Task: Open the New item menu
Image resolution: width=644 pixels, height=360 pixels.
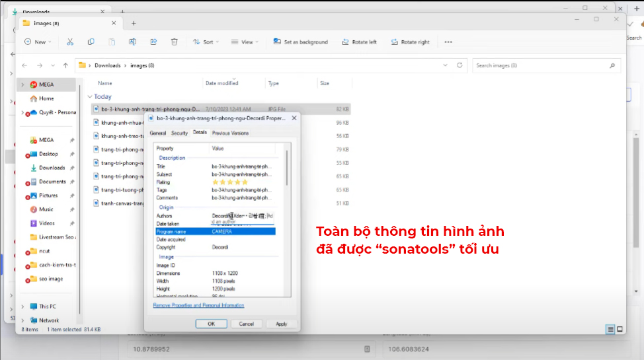Action: pyautogui.click(x=38, y=42)
